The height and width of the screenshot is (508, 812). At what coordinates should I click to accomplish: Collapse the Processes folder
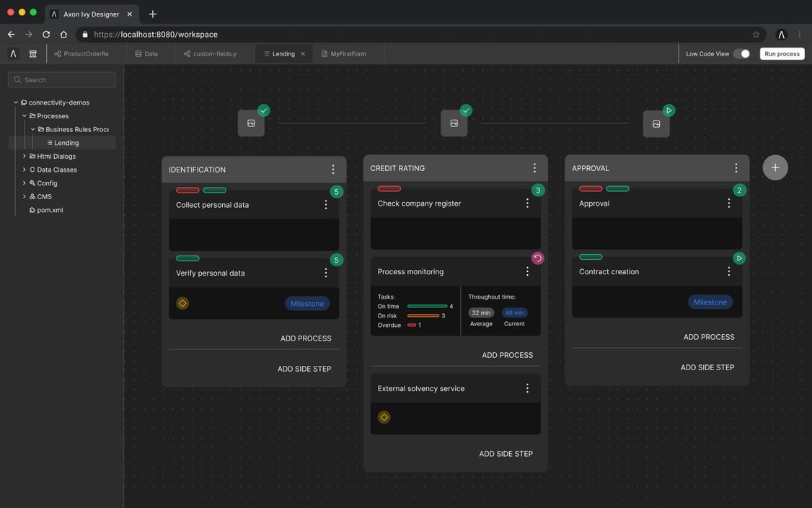click(x=25, y=116)
